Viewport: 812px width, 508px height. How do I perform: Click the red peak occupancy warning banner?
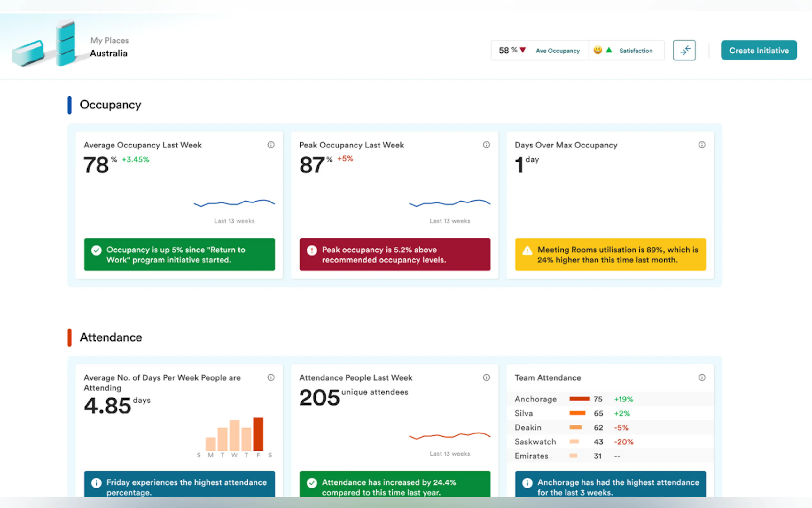pyautogui.click(x=395, y=254)
